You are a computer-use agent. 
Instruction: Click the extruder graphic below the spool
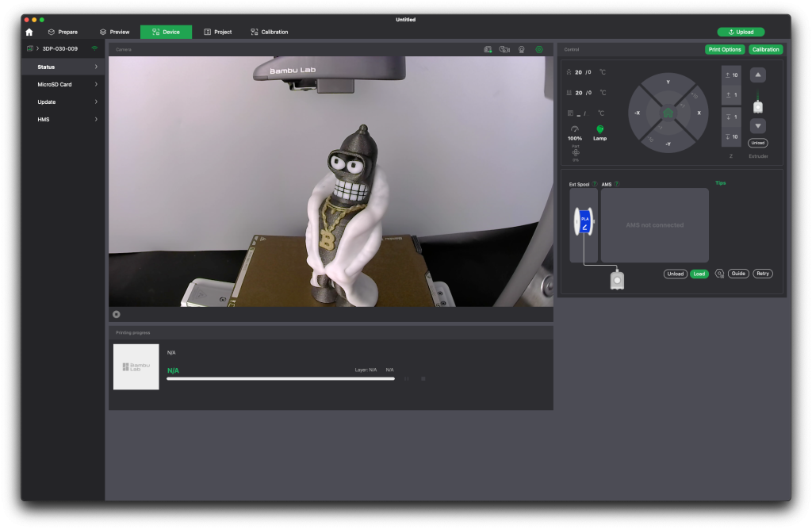(617, 280)
